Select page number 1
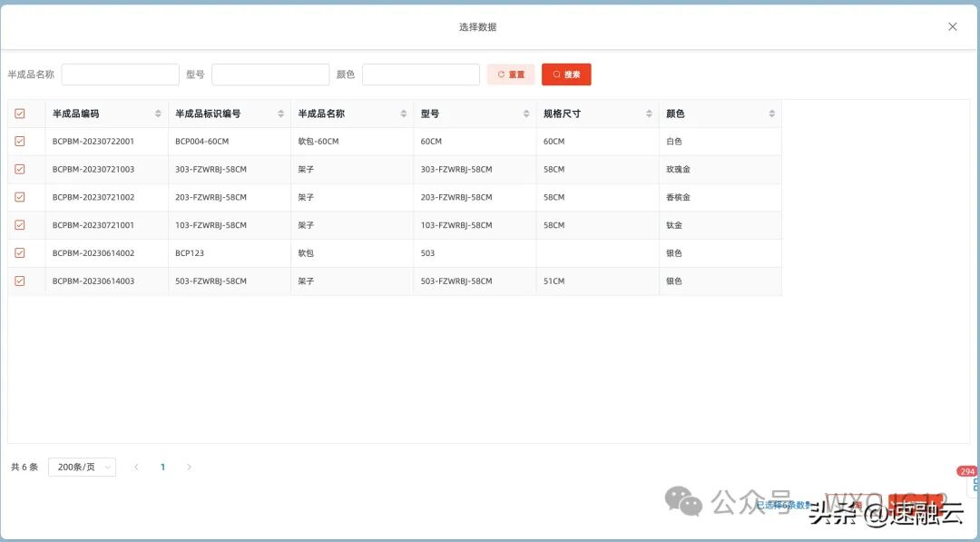980x542 pixels. click(162, 467)
